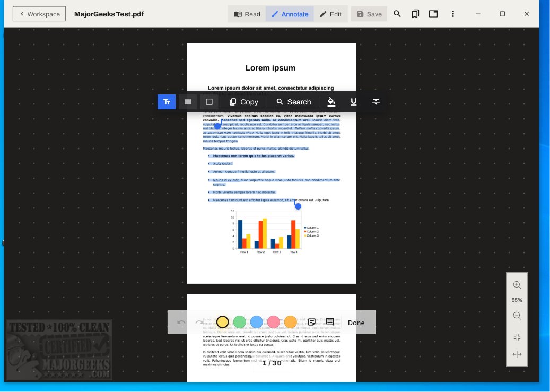Grab the selection end handle dot
The height and width of the screenshot is (392, 550).
coord(298,206)
